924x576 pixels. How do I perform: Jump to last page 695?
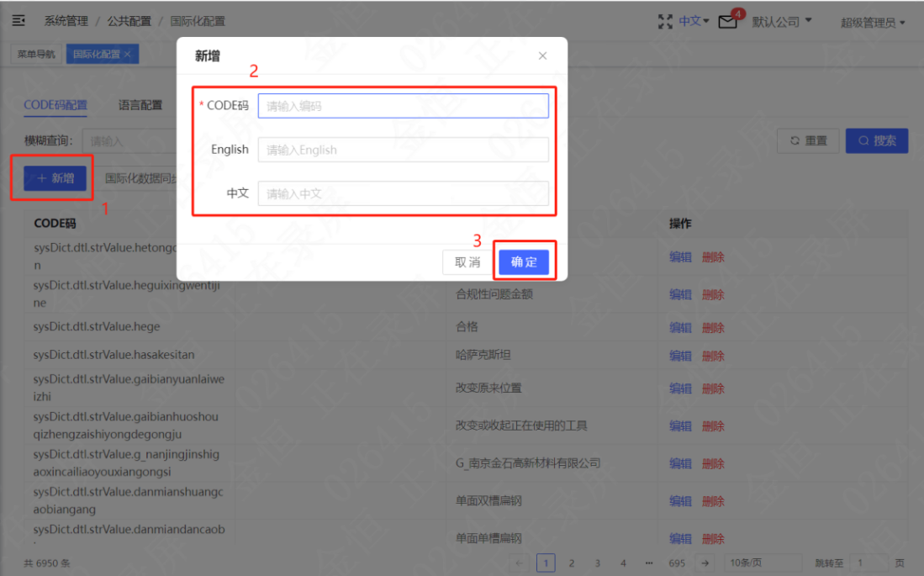[677, 563]
